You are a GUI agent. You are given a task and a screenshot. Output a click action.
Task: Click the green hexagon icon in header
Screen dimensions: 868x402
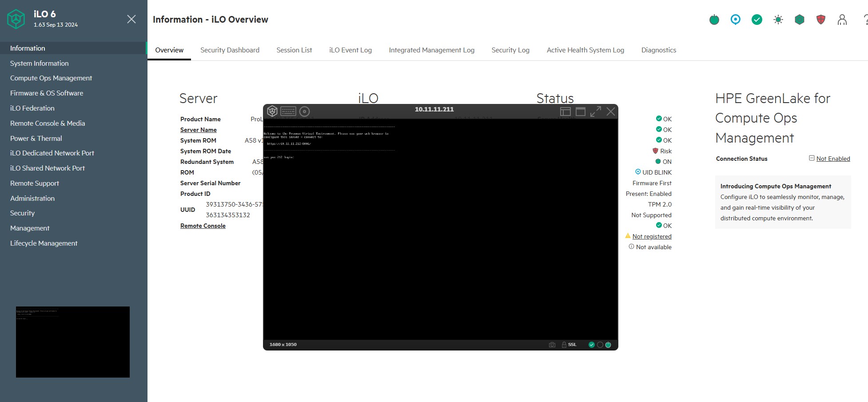(800, 20)
